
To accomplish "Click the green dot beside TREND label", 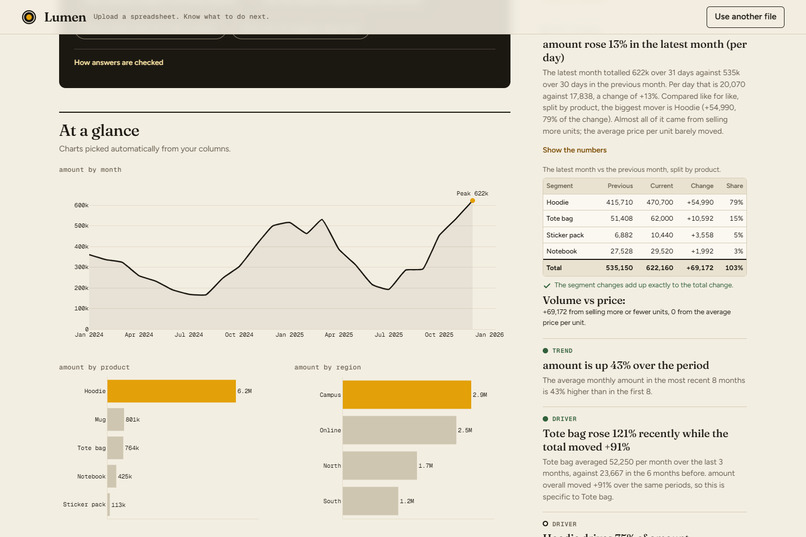I will [545, 350].
